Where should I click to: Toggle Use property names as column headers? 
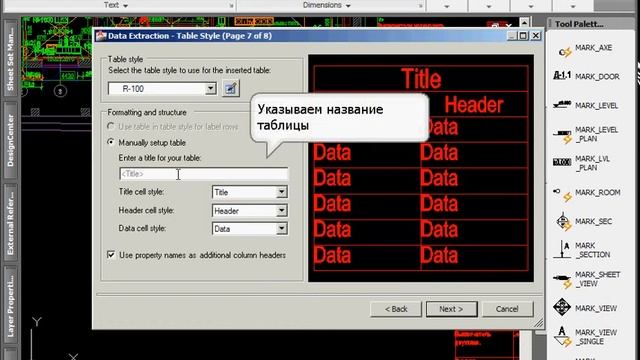tap(111, 255)
